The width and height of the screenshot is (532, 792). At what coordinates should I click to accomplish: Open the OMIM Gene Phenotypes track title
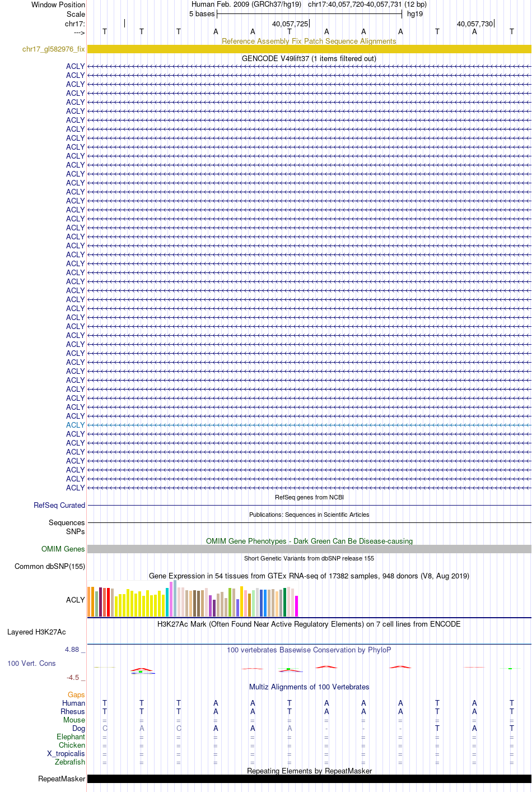[309, 541]
